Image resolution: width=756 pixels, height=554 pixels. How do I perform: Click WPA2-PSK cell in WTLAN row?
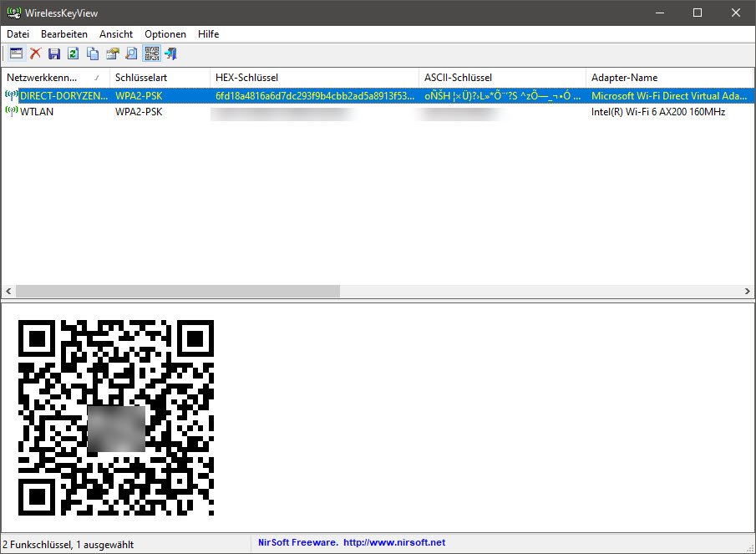(x=139, y=112)
